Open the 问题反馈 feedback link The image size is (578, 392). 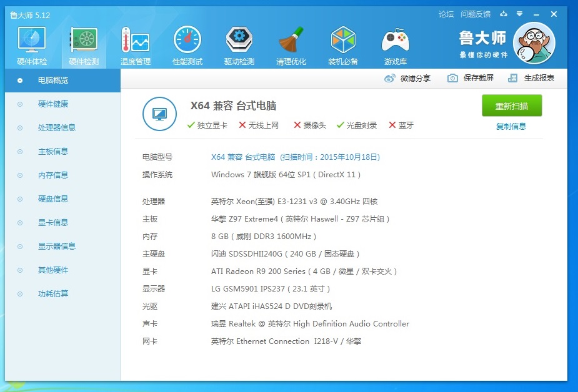476,14
